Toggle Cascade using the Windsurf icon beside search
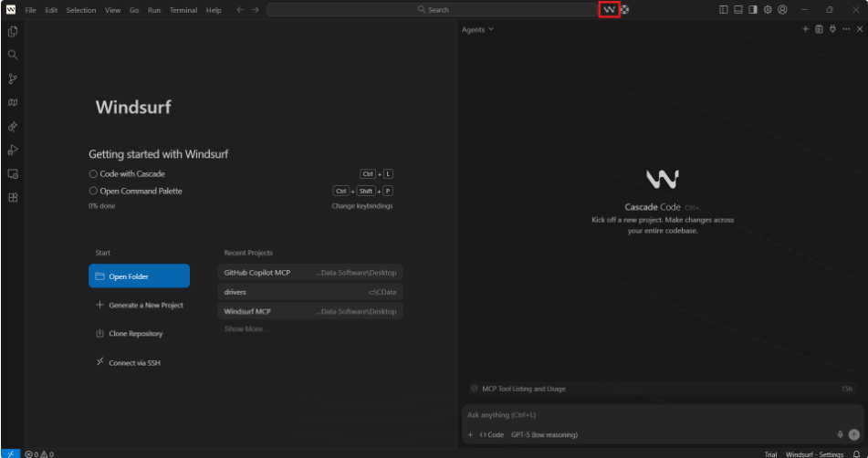Screen dimensions: 868x458 coord(609,9)
